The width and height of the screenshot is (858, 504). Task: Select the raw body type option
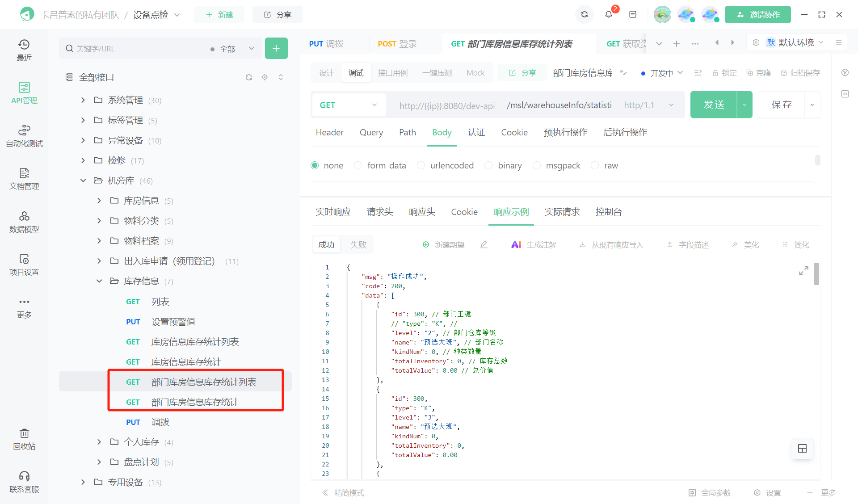pos(595,165)
